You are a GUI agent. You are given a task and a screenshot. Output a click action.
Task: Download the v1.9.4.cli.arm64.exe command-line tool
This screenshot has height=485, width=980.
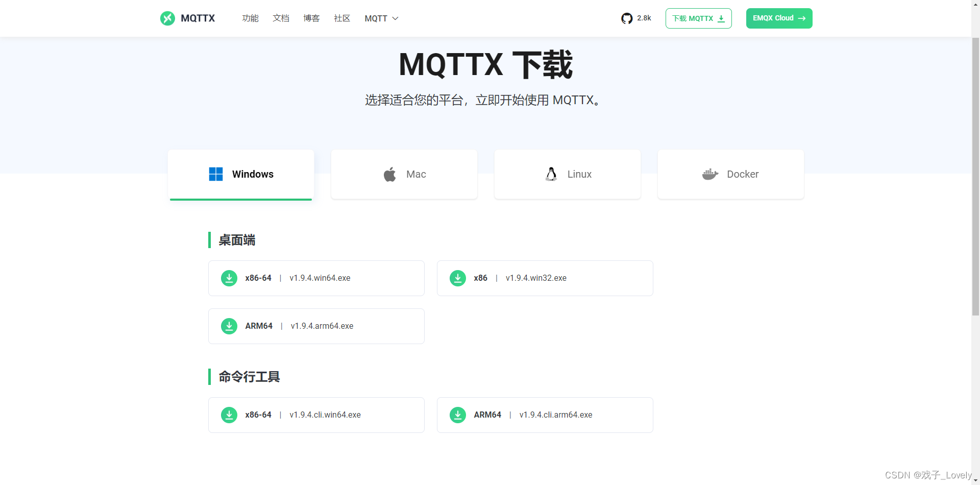tap(545, 415)
